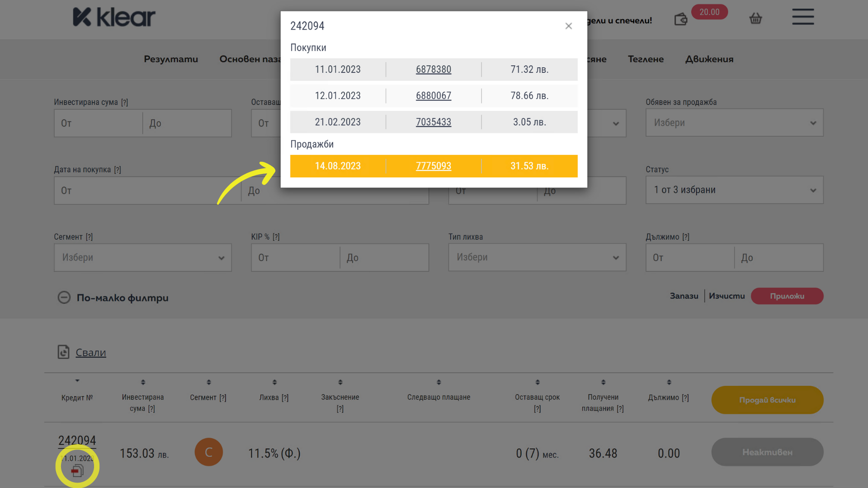Sort by Лихва column arrows
The width and height of the screenshot is (868, 488).
pyautogui.click(x=274, y=382)
